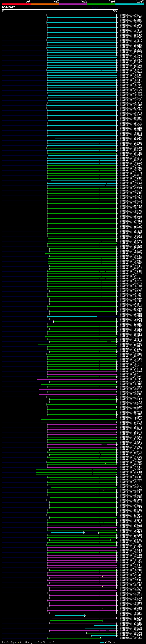The width and height of the screenshot is (146, 644).
Task: Select label UniRef100_Q1W3B1
Action: (131, 45)
